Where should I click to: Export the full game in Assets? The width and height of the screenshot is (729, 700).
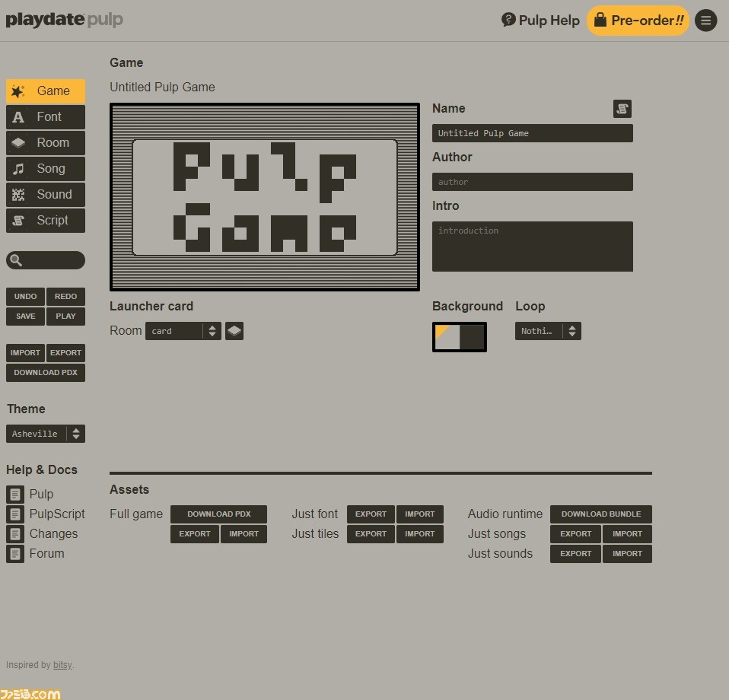pos(194,534)
